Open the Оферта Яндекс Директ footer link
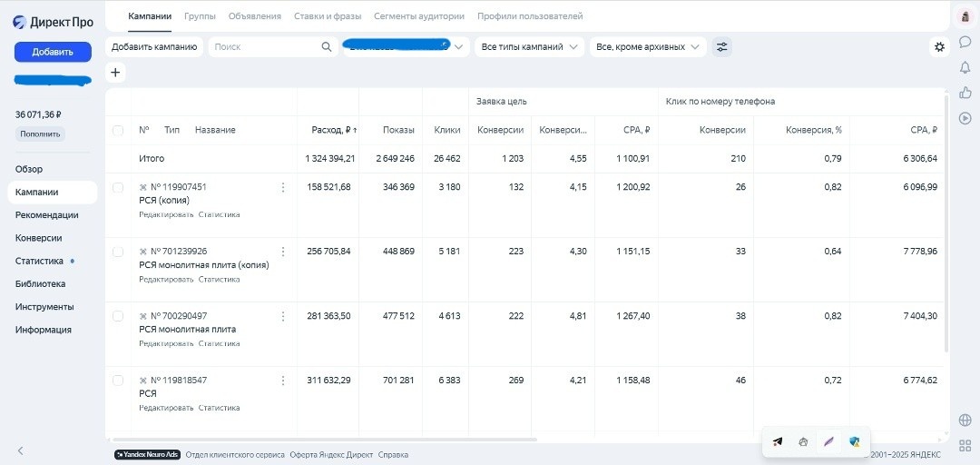Screen dimensions: 980x465 click(332, 455)
